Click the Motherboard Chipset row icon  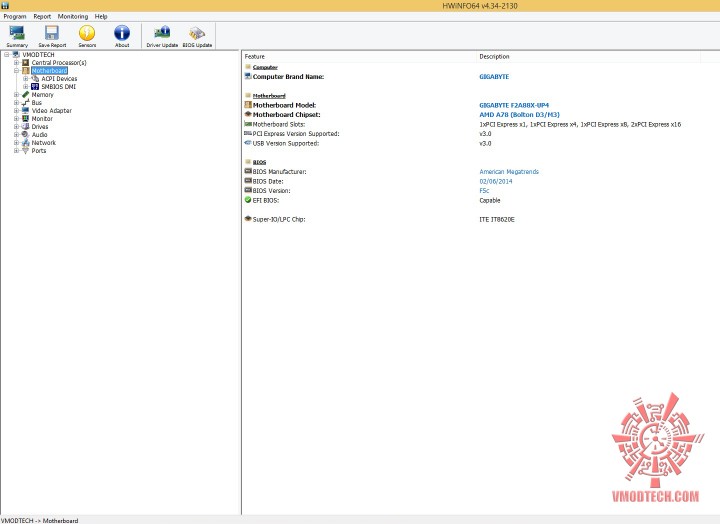click(248, 114)
